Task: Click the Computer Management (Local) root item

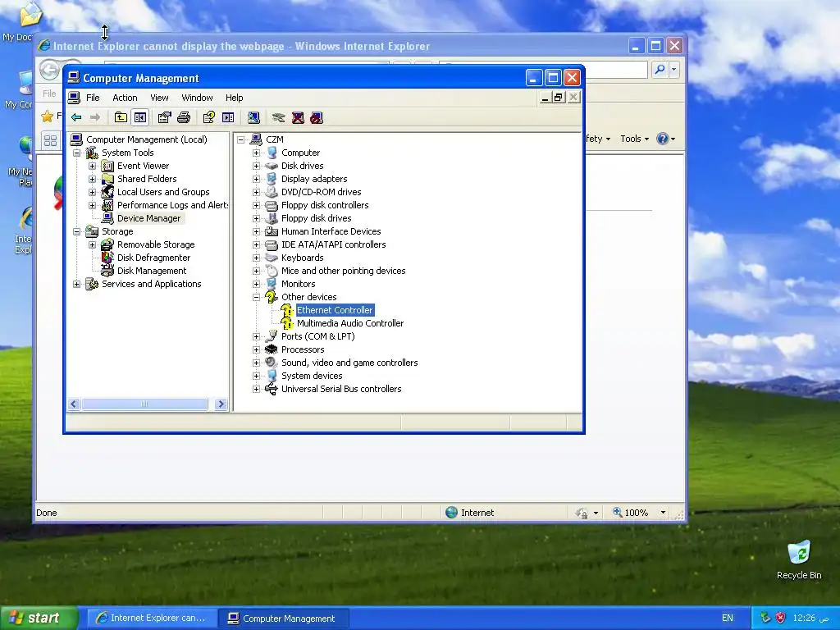Action: tap(146, 139)
